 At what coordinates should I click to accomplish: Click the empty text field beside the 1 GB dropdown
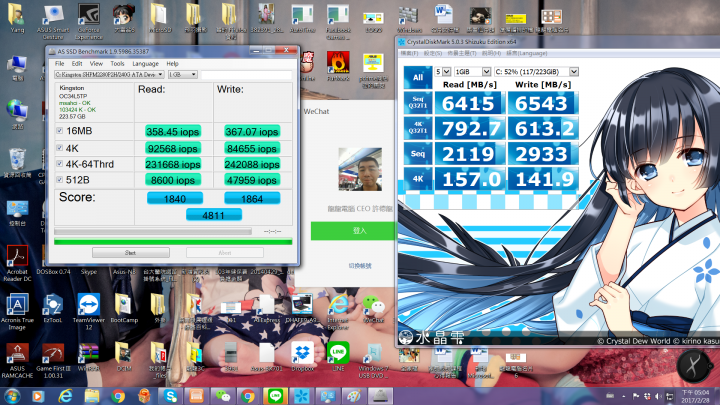246,74
